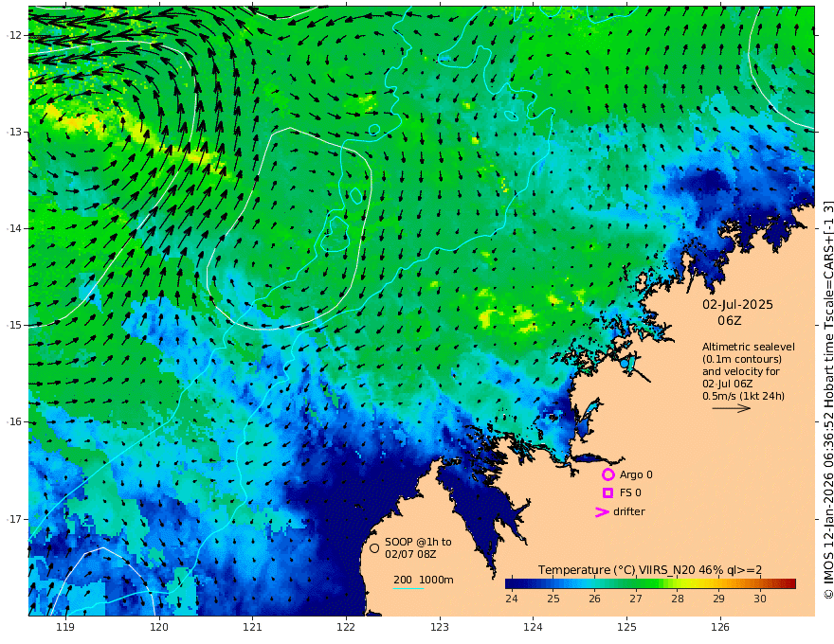Click latitude axis label '-13'

(14, 132)
